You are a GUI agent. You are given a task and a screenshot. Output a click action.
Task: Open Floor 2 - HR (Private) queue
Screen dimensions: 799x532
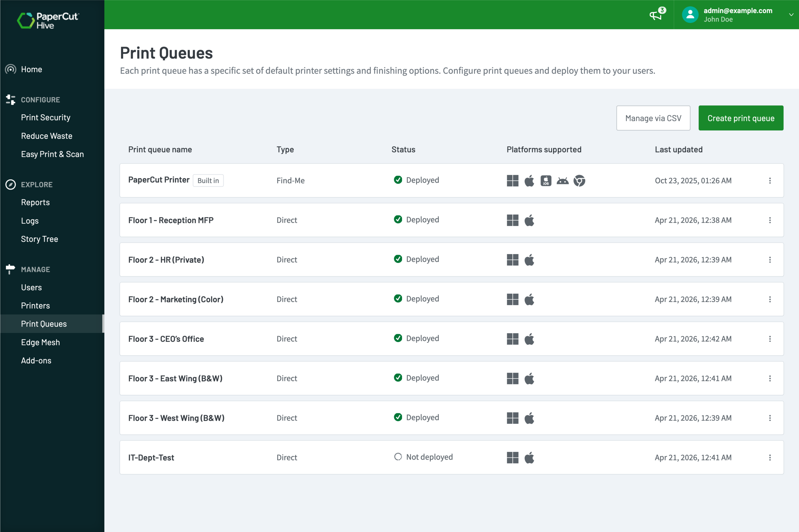pyautogui.click(x=166, y=260)
